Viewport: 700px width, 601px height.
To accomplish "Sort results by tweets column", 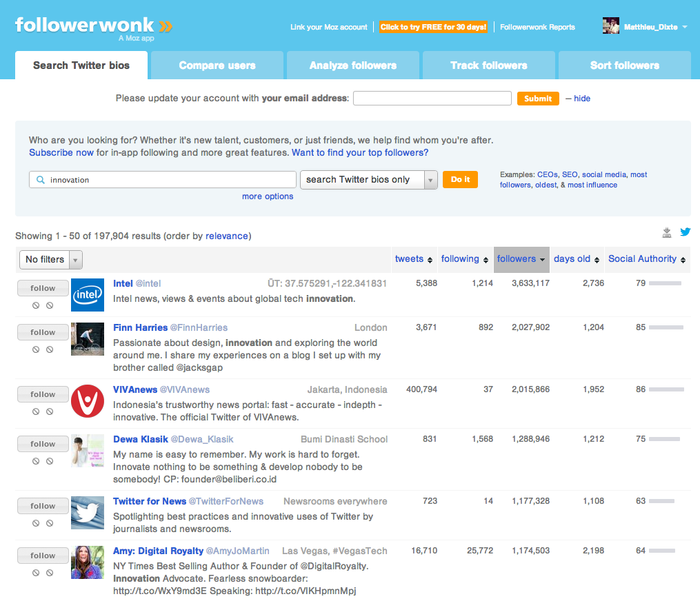I will (414, 259).
